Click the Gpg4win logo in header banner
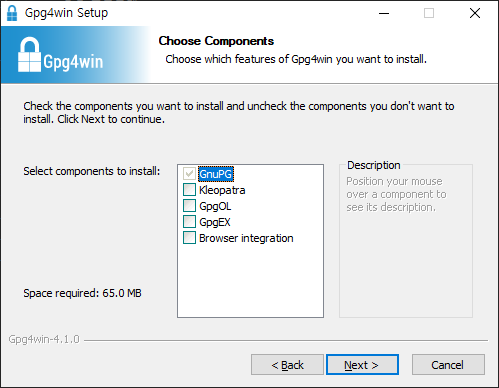This screenshot has height=388, width=499. 60,55
